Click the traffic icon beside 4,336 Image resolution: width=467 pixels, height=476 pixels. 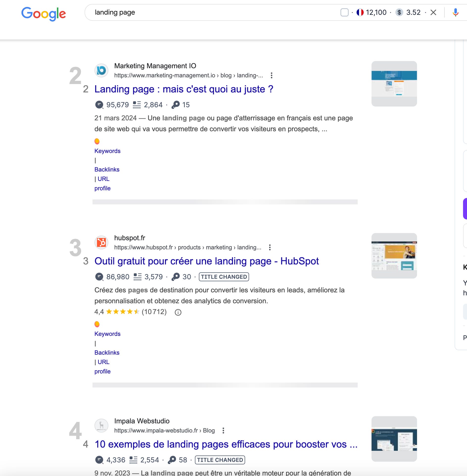(x=99, y=460)
